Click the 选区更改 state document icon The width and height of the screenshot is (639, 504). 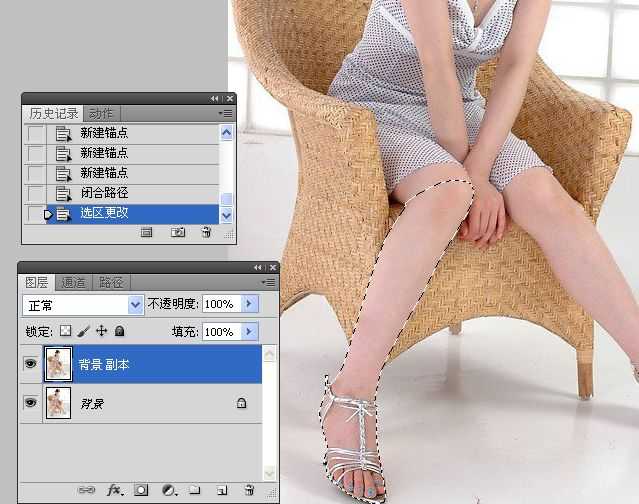[x=63, y=213]
